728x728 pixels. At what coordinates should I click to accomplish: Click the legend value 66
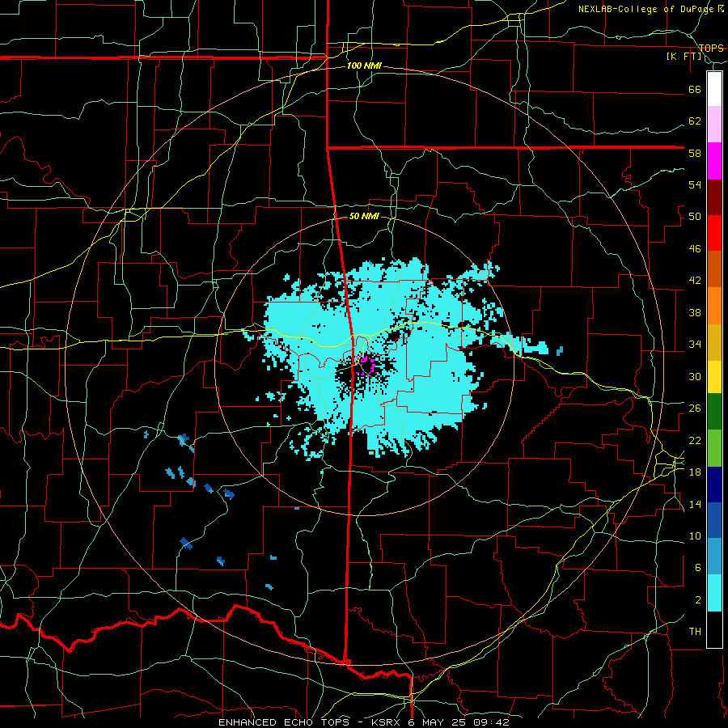pos(695,89)
